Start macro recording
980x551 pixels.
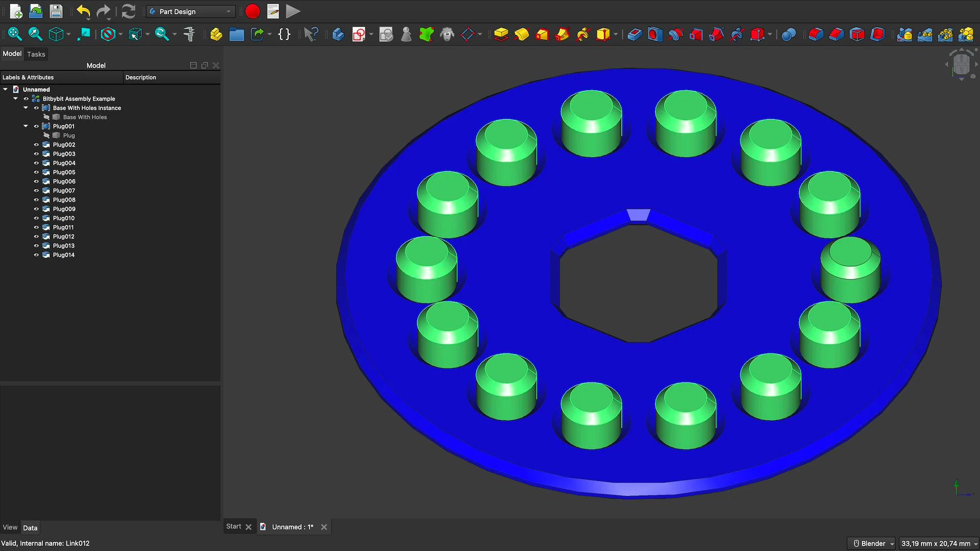(x=252, y=11)
